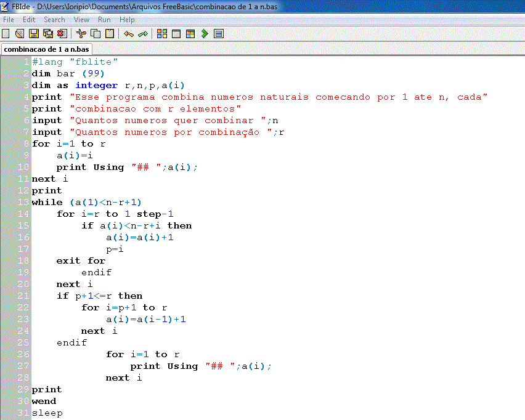525x420 pixels.
Task: Click the 'while (a(1)<n-r+1)' line
Action: point(87,203)
